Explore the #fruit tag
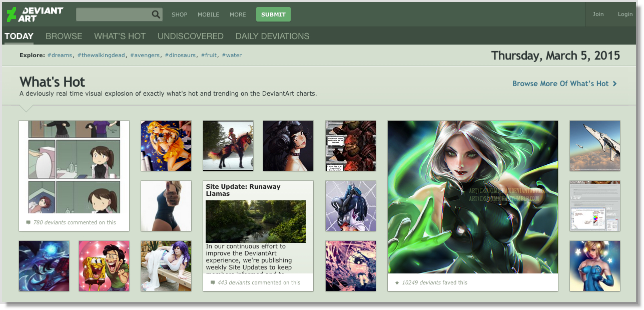 (209, 55)
